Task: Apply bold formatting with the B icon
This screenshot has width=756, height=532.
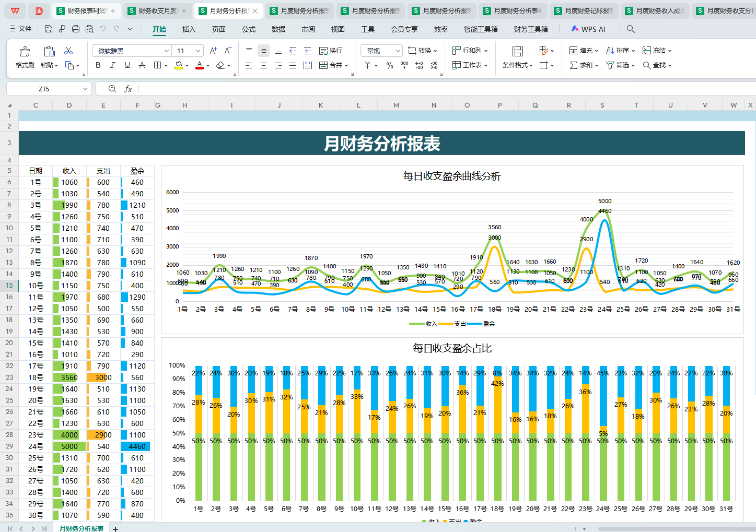Action: coord(98,65)
